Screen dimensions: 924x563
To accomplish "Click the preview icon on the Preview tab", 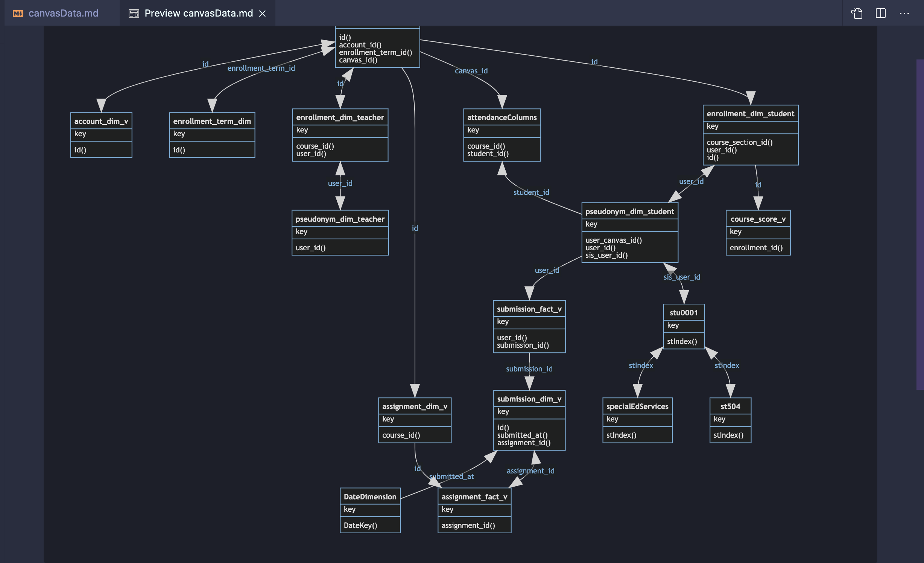I will 133,13.
